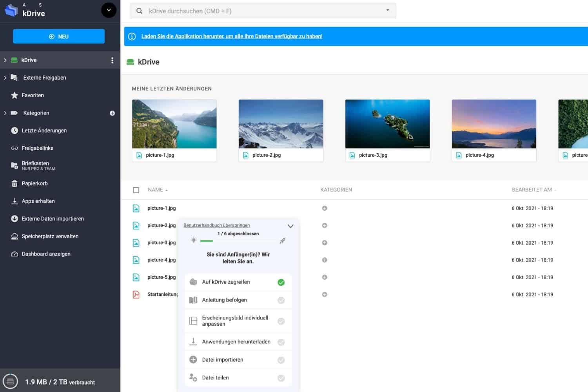
Task: Open Speicherplatz verwalten in sidebar
Action: (50, 236)
